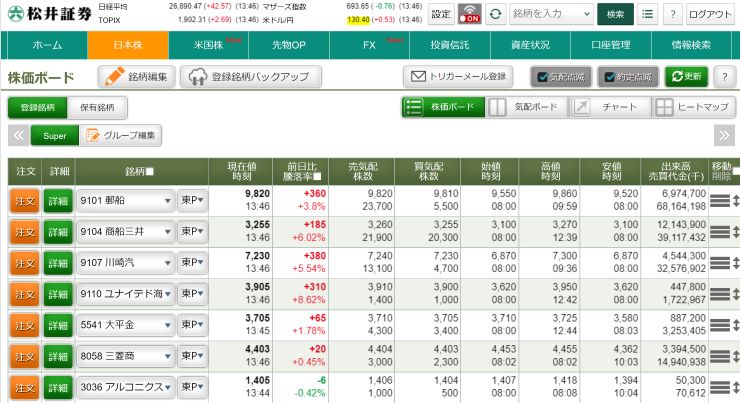Open the 先物OP tab
This screenshot has height=403, width=740.
[x=289, y=45]
